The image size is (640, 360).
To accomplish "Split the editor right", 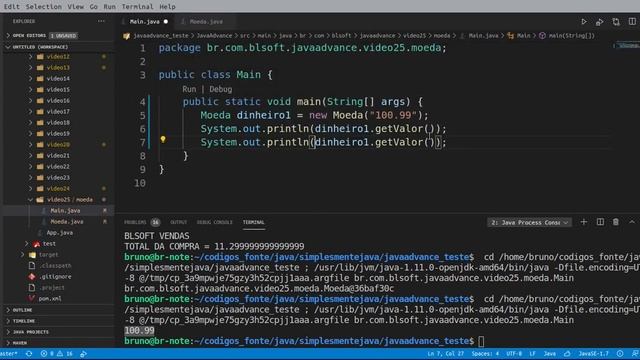I will pos(632,21).
